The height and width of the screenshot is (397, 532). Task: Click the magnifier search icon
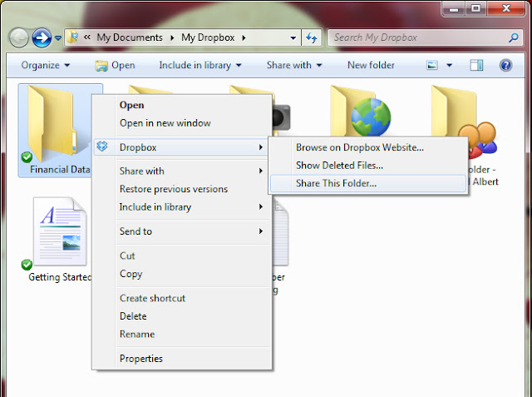[x=514, y=37]
